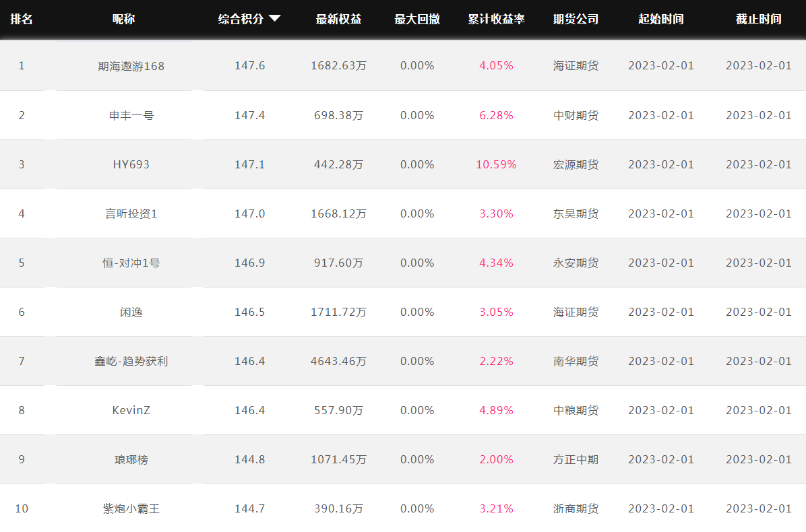Click return rate 4.34%
This screenshot has height=532, width=806.
tap(496, 263)
